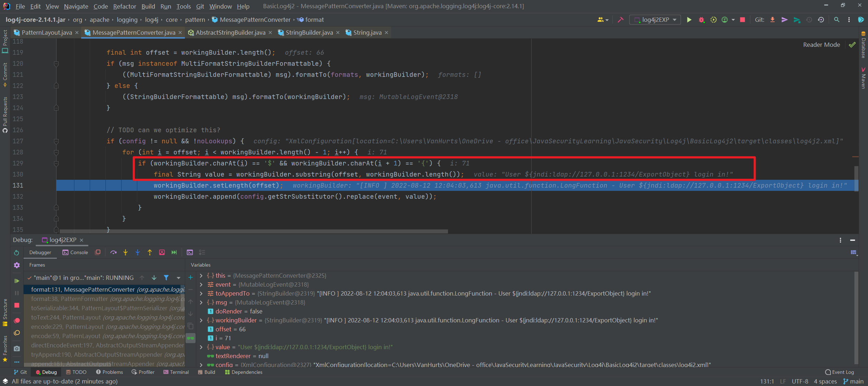Click the editor horizontal scrollbar
Viewport: 868px width, 386px height.
coord(254,231)
